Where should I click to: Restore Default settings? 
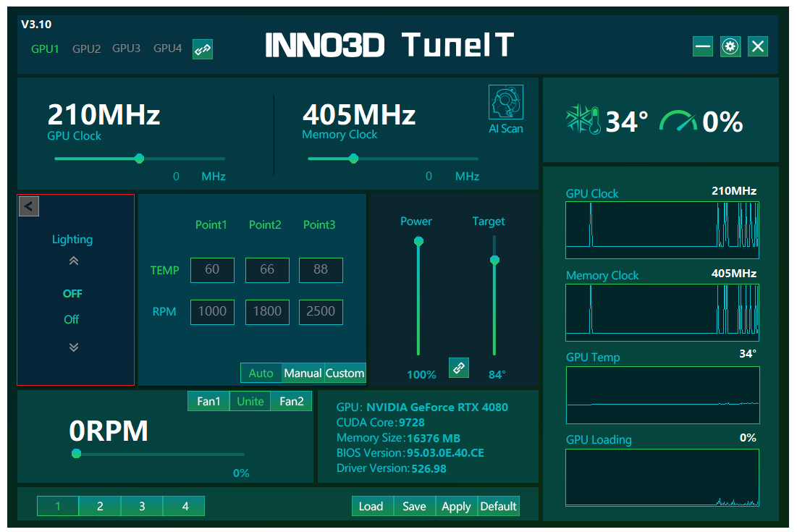(499, 506)
